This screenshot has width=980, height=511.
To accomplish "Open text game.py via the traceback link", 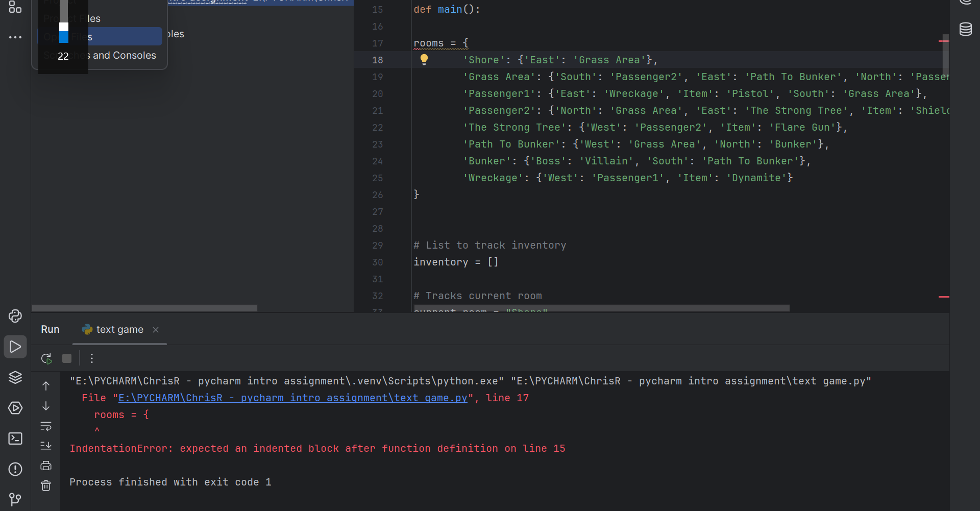I will click(292, 398).
